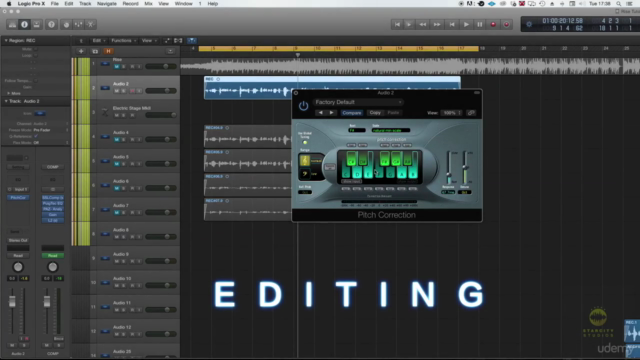Toggle the Inspector button in the control bar
The image size is (640, 360).
[x=24, y=24]
